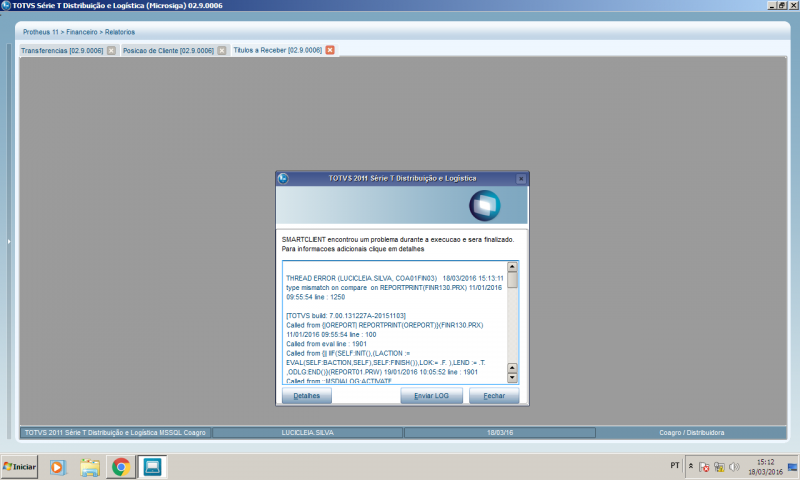Image resolution: width=800 pixels, height=480 pixels.
Task: Click the lower scroll-up arrow in log box
Action: tap(512, 368)
